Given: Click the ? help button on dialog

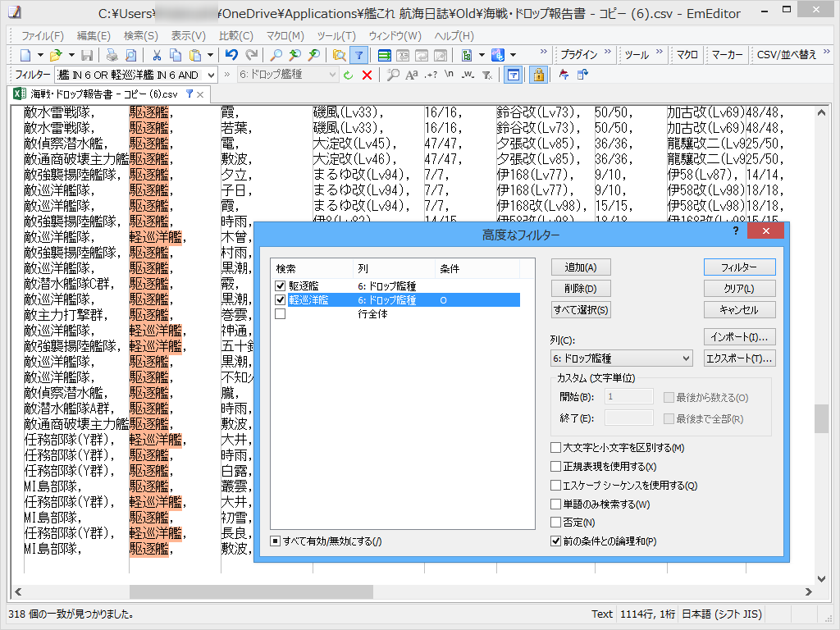Looking at the screenshot, I should (x=736, y=231).
